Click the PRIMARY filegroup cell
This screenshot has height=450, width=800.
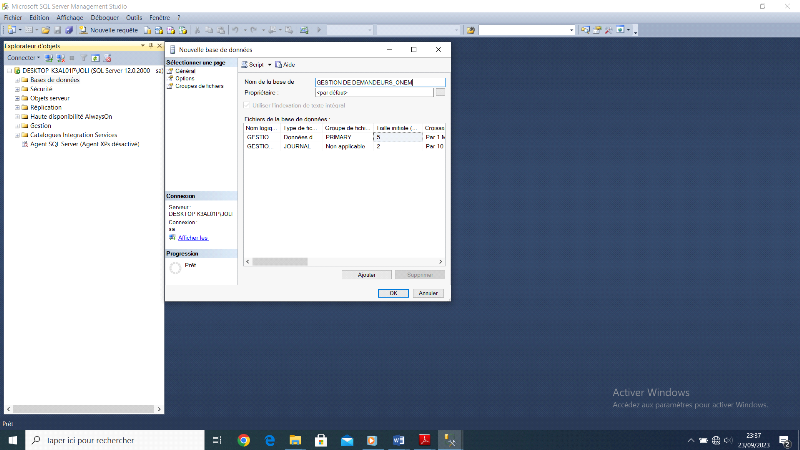click(347, 137)
